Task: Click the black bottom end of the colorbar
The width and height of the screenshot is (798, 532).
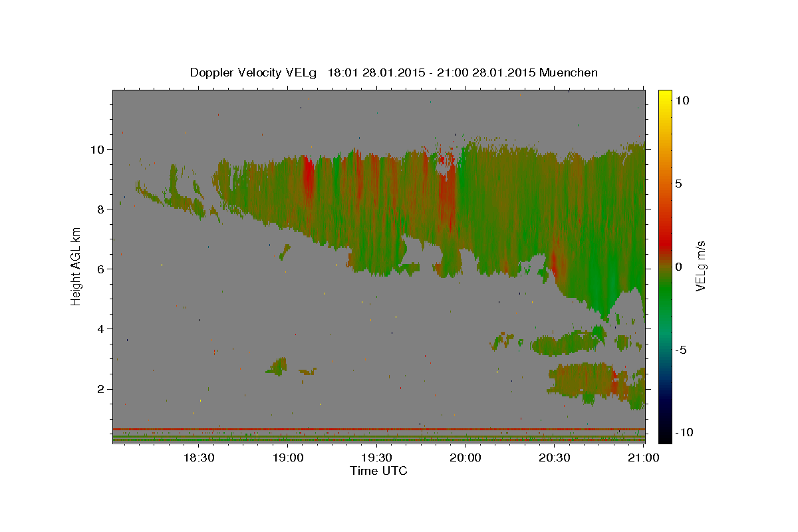Action: (x=665, y=436)
